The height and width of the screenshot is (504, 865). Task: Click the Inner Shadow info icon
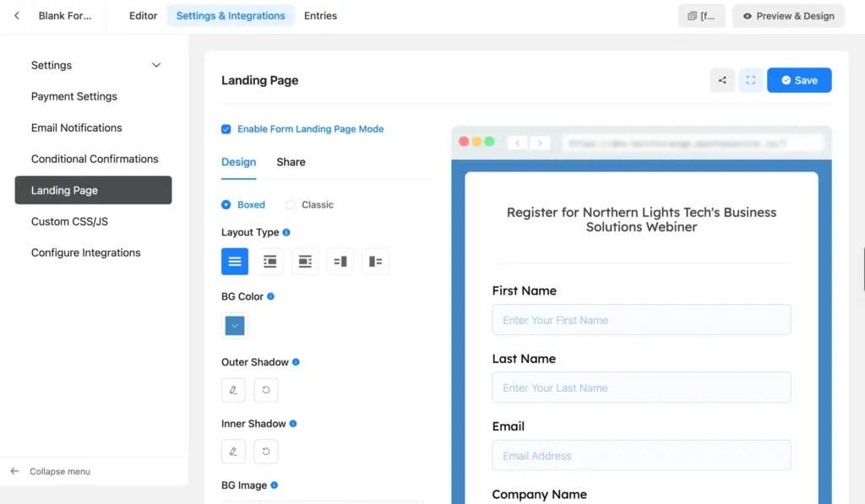pos(293,424)
